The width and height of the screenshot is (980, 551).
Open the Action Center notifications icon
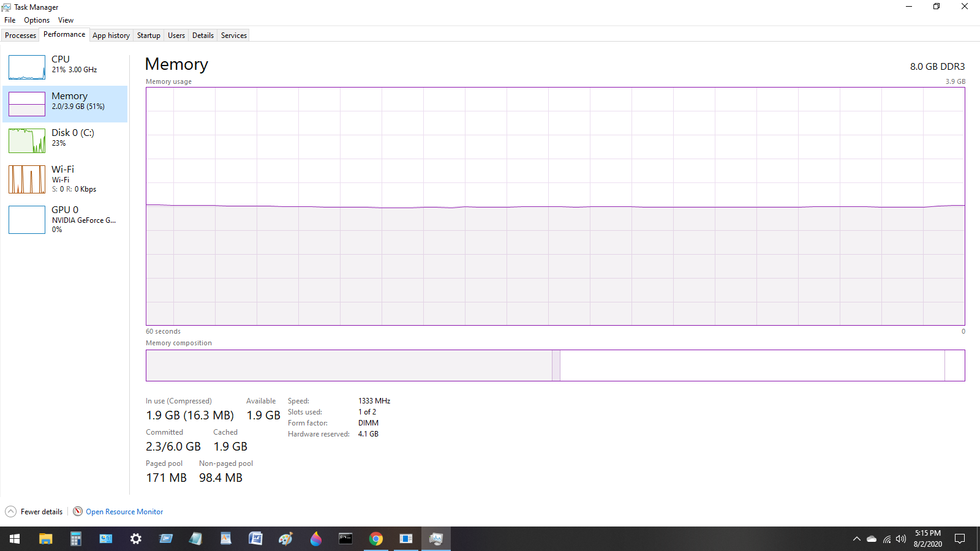click(960, 539)
